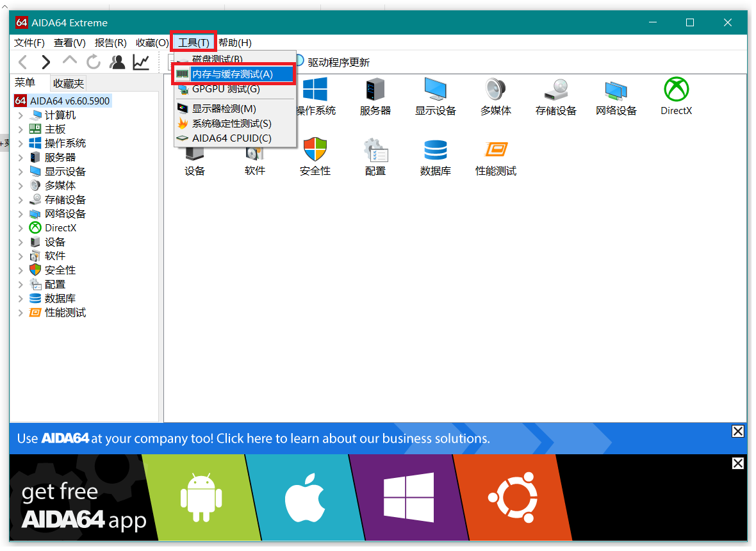Select GPGPU 测试(G) menu item

tap(226, 89)
